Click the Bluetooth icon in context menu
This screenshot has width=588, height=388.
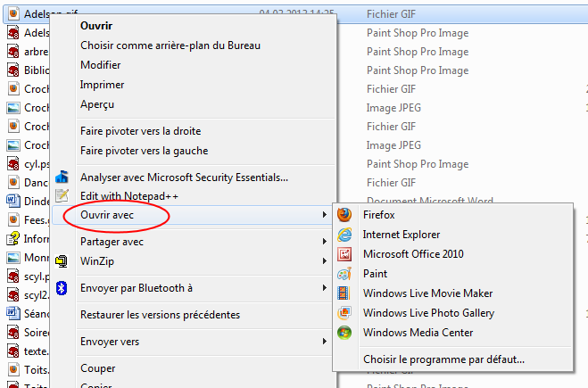tap(62, 288)
